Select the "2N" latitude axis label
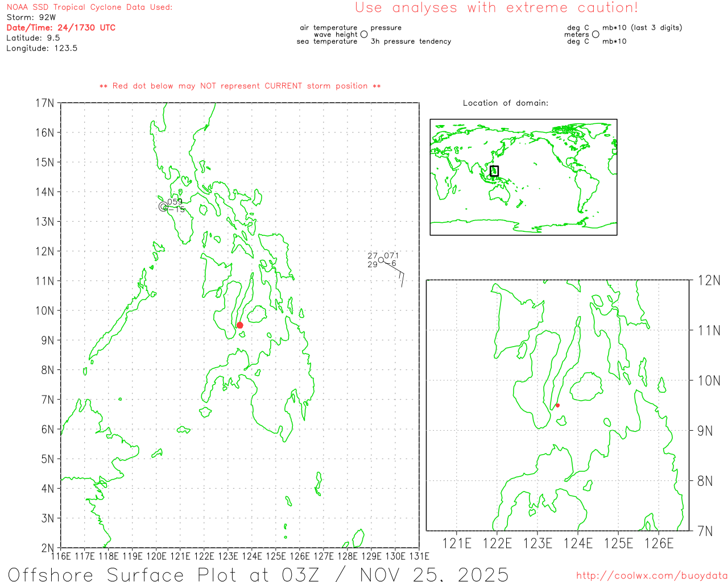 click(47, 548)
